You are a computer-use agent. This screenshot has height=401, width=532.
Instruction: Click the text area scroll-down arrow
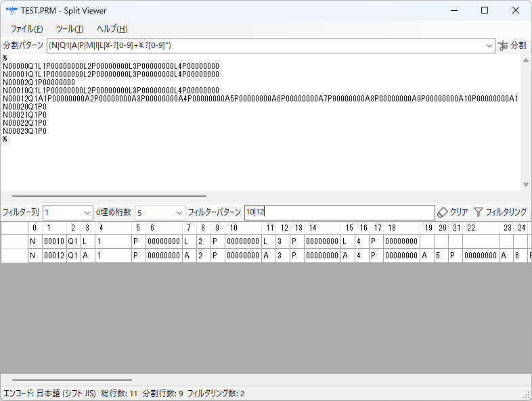(526, 185)
